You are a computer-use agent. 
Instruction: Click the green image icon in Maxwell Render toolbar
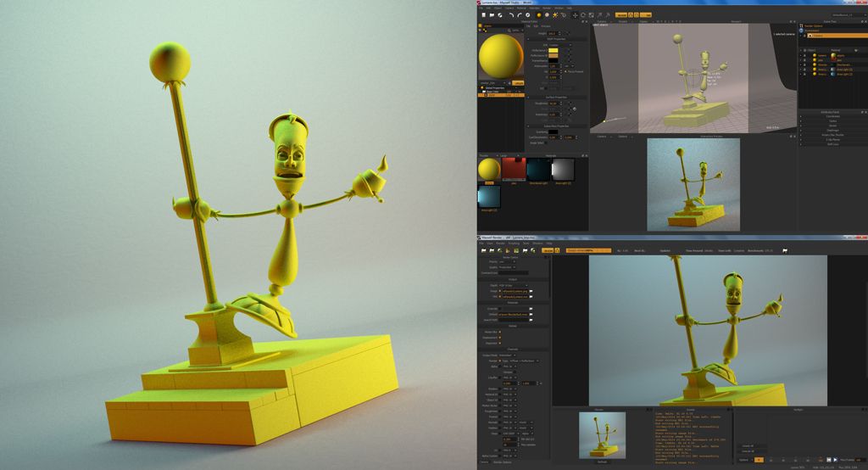click(x=516, y=250)
